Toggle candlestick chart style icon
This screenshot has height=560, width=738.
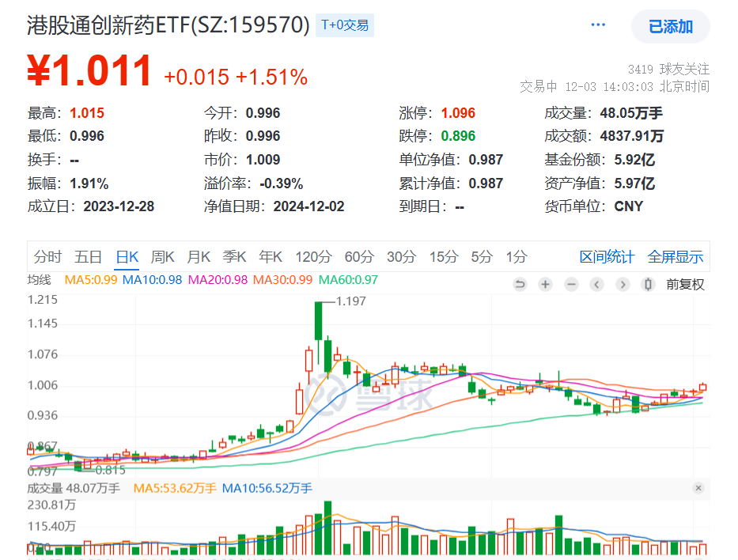(649, 285)
